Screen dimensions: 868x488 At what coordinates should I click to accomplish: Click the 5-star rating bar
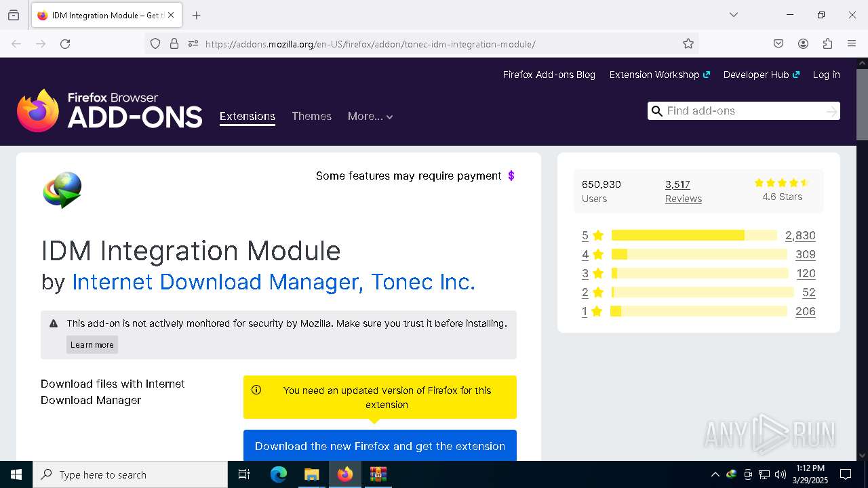click(694, 235)
